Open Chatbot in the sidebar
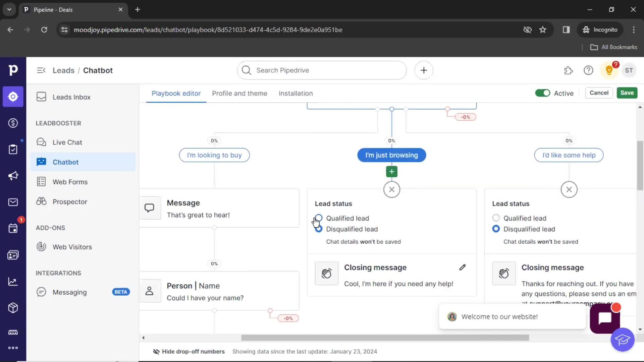 pos(83,162)
